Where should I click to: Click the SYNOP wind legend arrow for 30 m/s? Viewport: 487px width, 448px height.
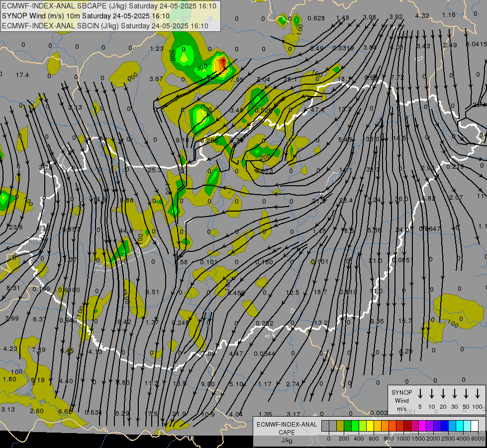coord(454,394)
